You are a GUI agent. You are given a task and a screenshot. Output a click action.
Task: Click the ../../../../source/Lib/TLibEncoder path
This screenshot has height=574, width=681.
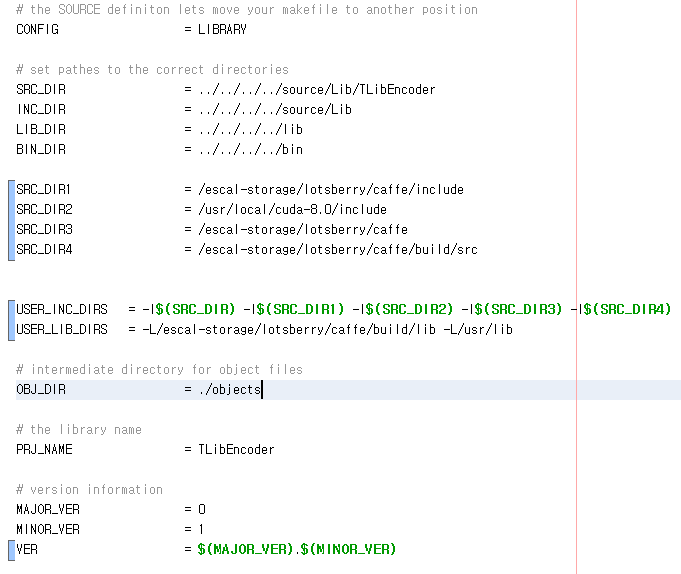317,89
